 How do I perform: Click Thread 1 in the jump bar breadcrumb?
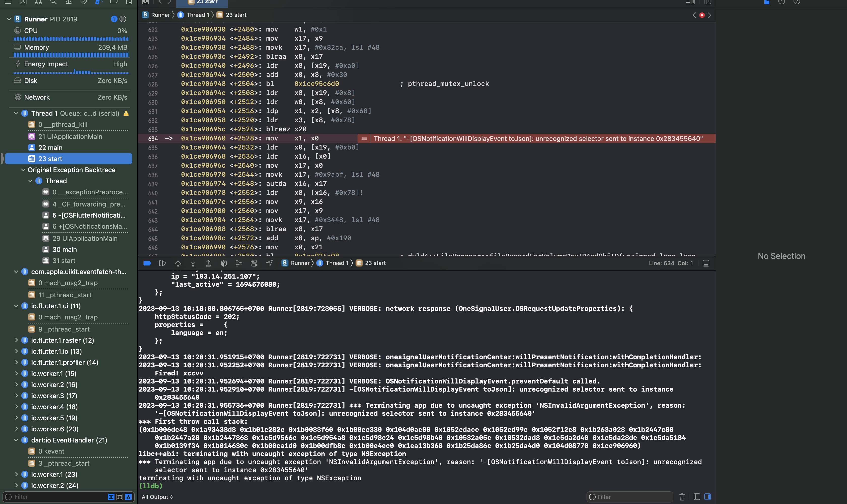click(198, 15)
